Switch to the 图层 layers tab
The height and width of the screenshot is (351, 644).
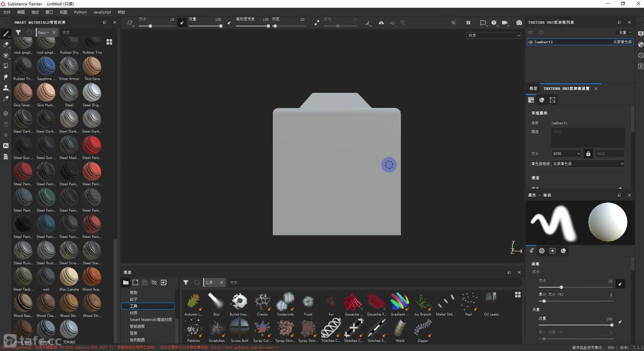(533, 88)
